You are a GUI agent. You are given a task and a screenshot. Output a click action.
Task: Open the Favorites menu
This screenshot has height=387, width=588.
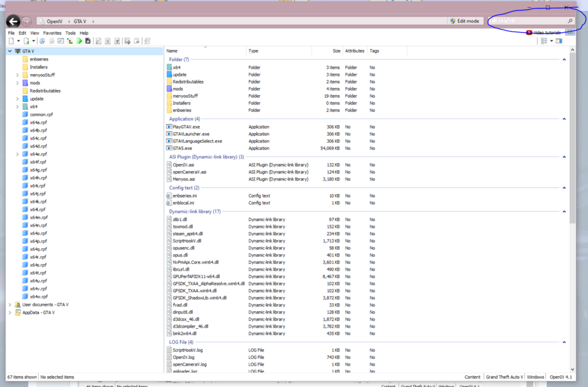54,32
